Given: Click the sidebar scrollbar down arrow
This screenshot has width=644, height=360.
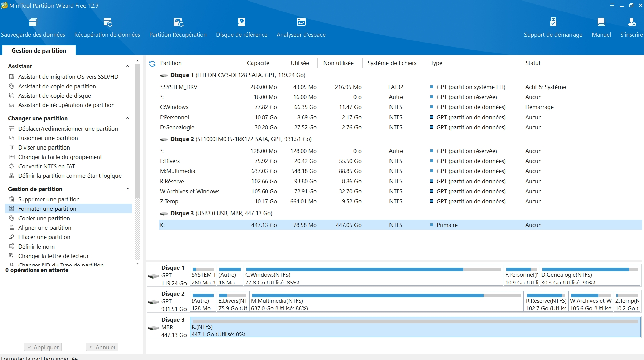Looking at the screenshot, I should pos(137,264).
